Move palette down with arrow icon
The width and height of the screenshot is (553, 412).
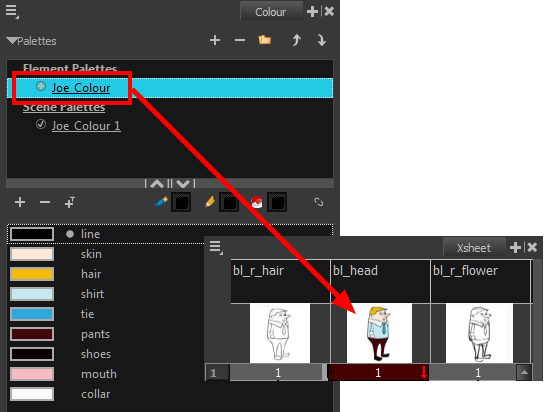(x=321, y=40)
